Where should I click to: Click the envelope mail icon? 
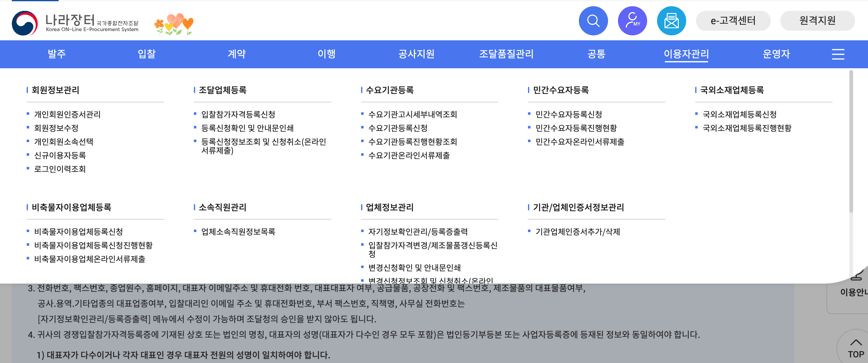pos(671,21)
